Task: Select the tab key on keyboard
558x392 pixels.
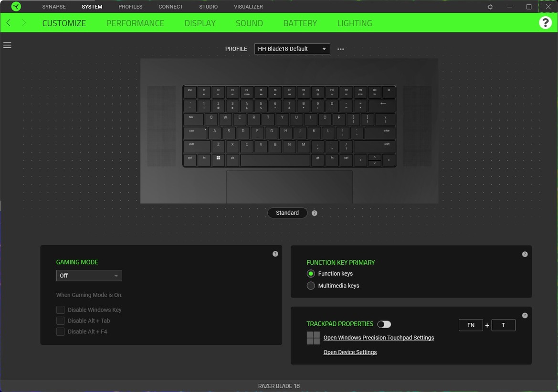Action: coord(194,119)
